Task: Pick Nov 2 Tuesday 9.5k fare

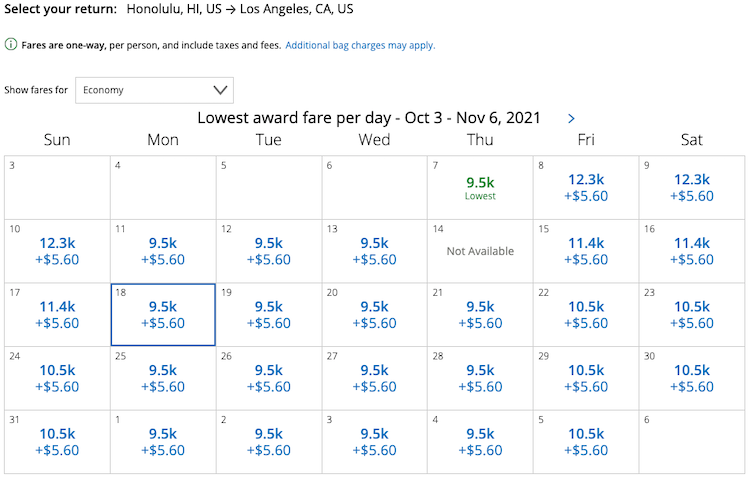Action: pyautogui.click(x=269, y=442)
